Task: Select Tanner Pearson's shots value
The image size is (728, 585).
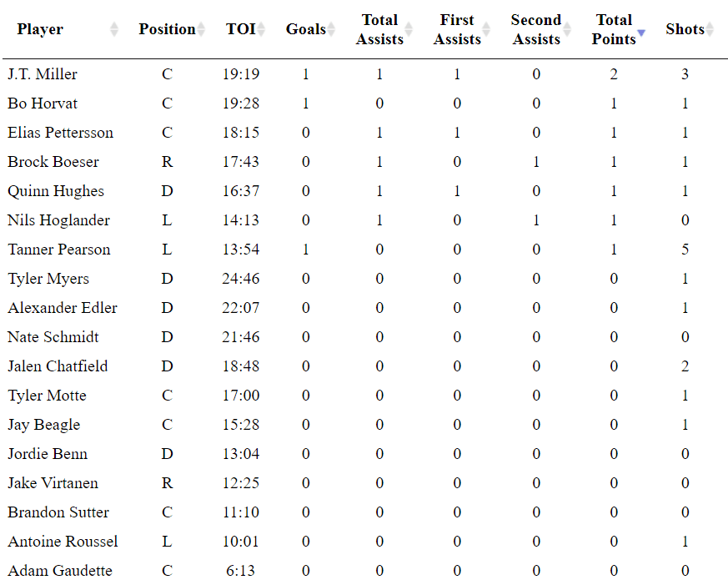Action: tap(685, 250)
